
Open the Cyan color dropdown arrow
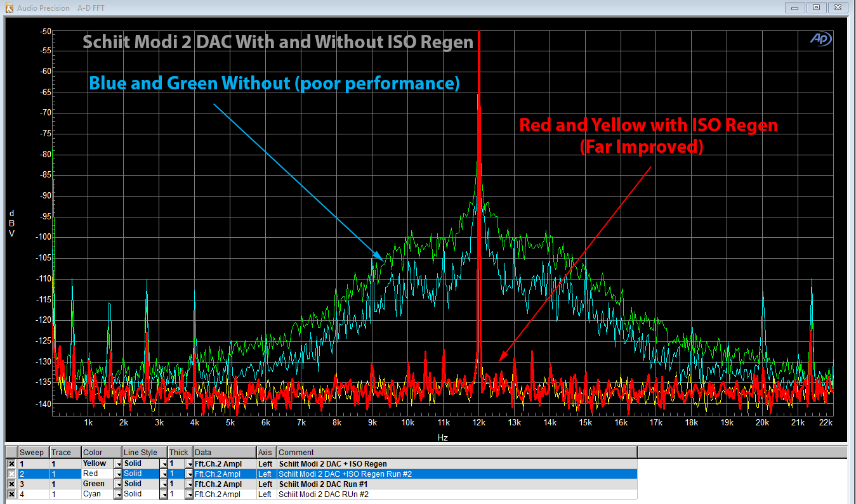coord(117,494)
